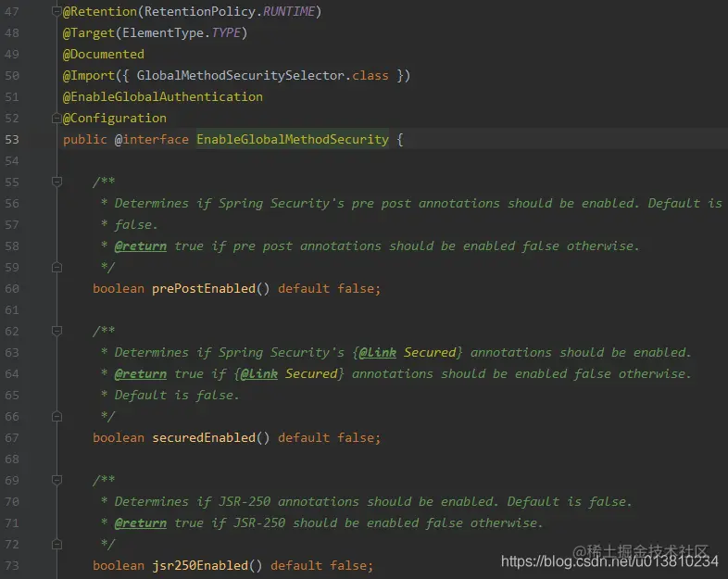The width and height of the screenshot is (728, 579).
Task: Click GlobalMethodSecuritySelector in the @Import line
Action: click(241, 76)
